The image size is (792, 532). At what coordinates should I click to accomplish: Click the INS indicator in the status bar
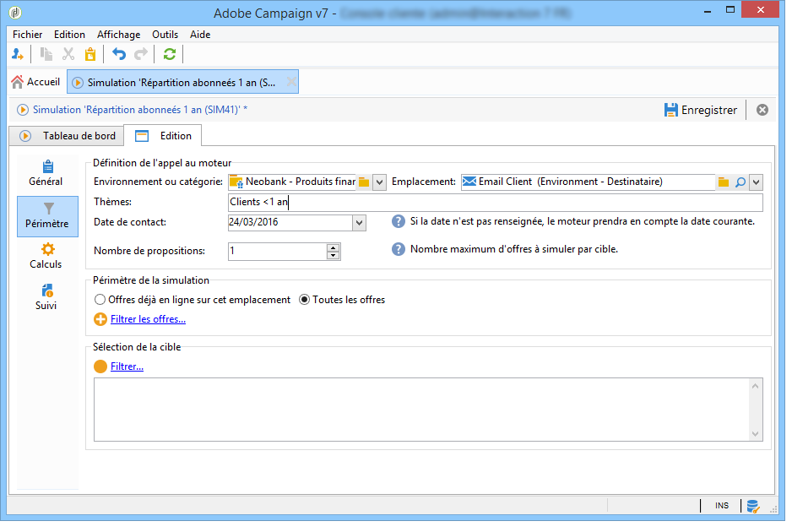[722, 506]
